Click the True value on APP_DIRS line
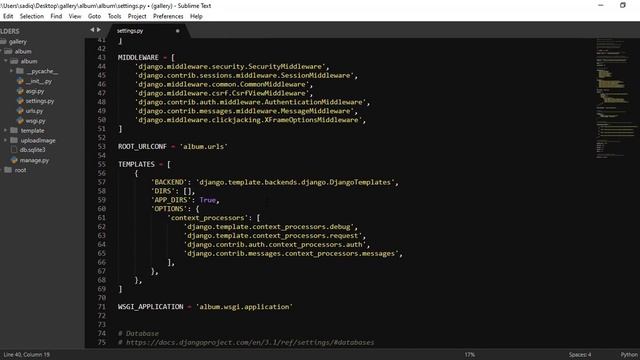The width and height of the screenshot is (640, 360). click(207, 200)
